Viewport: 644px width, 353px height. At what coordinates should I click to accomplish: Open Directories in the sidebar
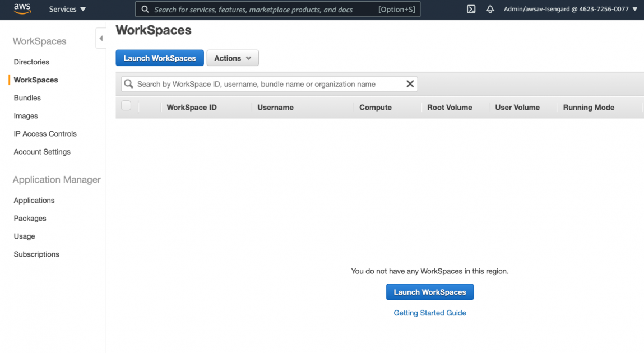click(x=31, y=62)
